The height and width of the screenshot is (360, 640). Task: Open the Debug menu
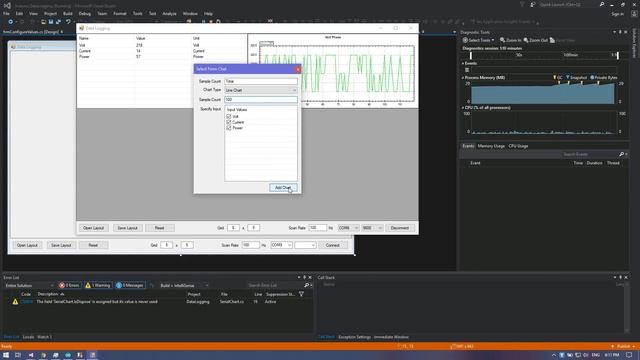click(84, 13)
